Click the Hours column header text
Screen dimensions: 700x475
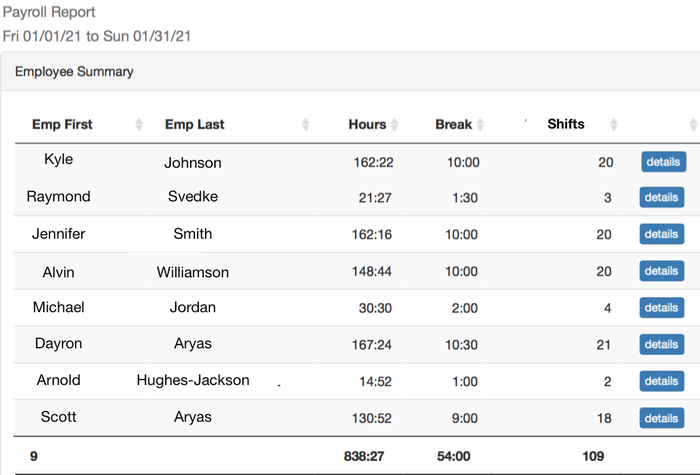pyautogui.click(x=367, y=124)
